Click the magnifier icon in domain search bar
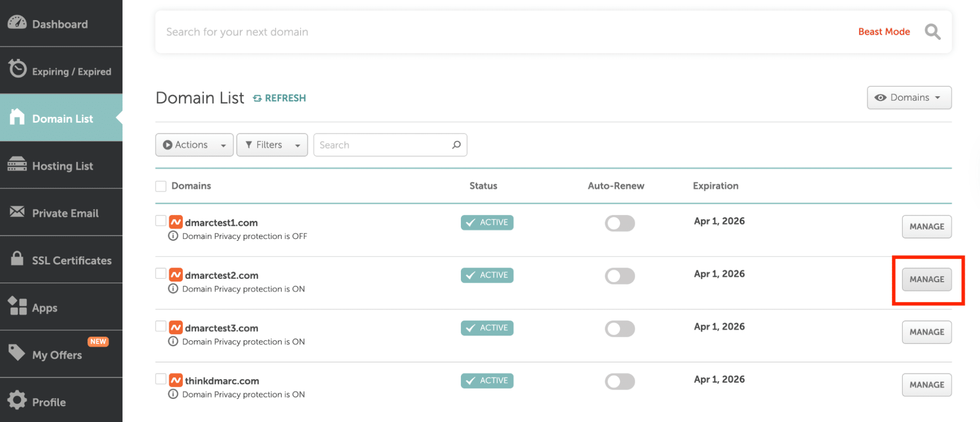Screen dimensions: 980x422 (932, 32)
